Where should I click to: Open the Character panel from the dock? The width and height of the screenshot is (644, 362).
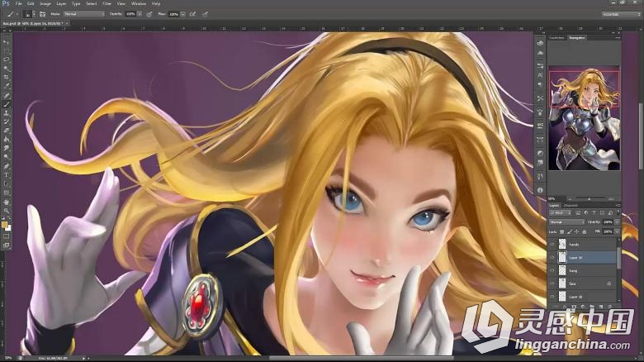(x=540, y=75)
